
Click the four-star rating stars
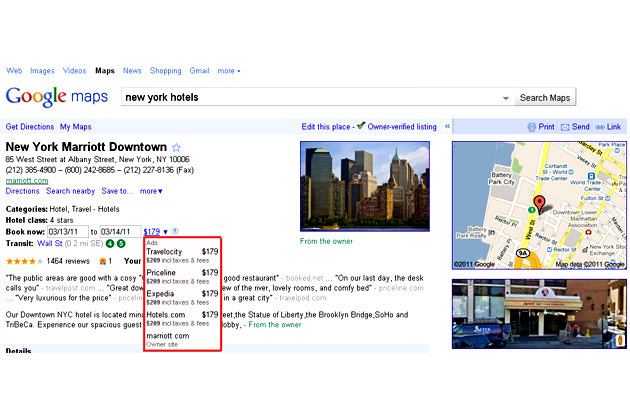(x=24, y=261)
